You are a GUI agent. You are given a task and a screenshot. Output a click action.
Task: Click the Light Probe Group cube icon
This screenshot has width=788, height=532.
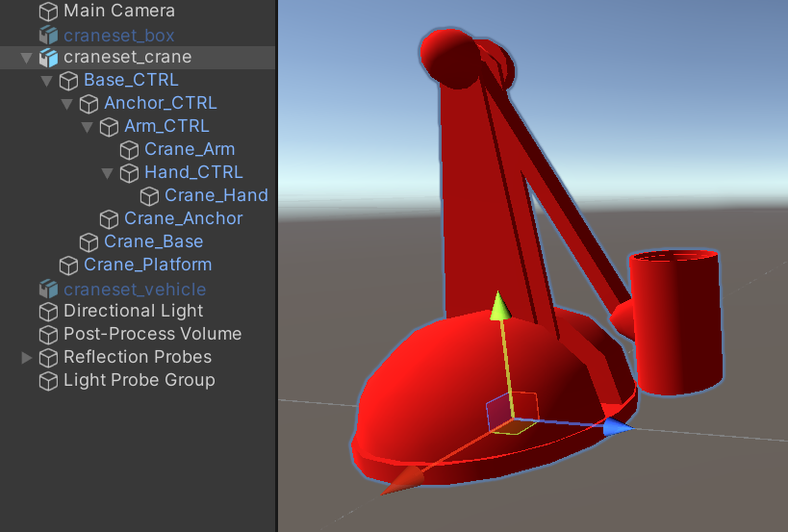pyautogui.click(x=48, y=381)
